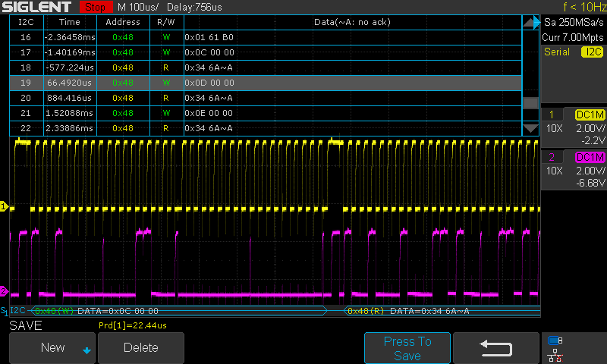The width and height of the screenshot is (607, 364).
Task: Click the Data(~A: no ack) column header
Action: point(353,23)
